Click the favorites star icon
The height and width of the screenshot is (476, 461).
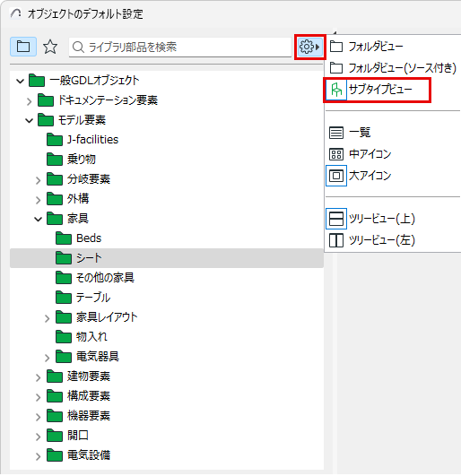pos(50,47)
